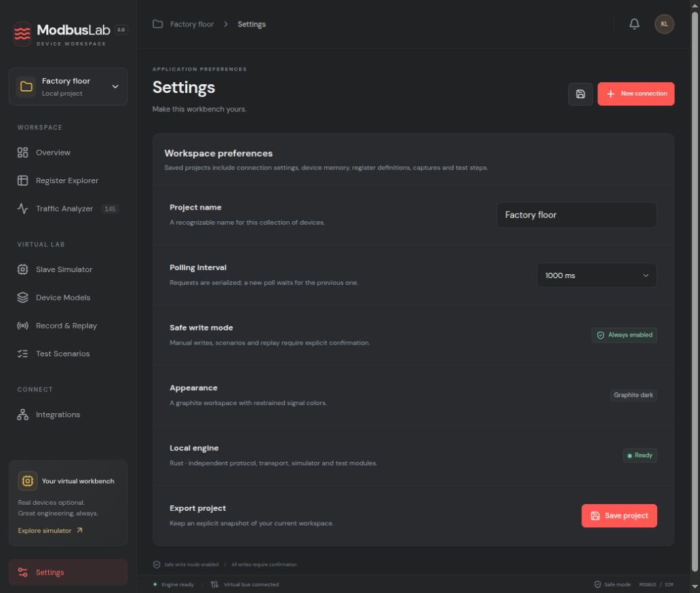Viewport: 700px width, 593px height.
Task: Click the Record & Replay broadcast icon
Action: click(x=22, y=326)
